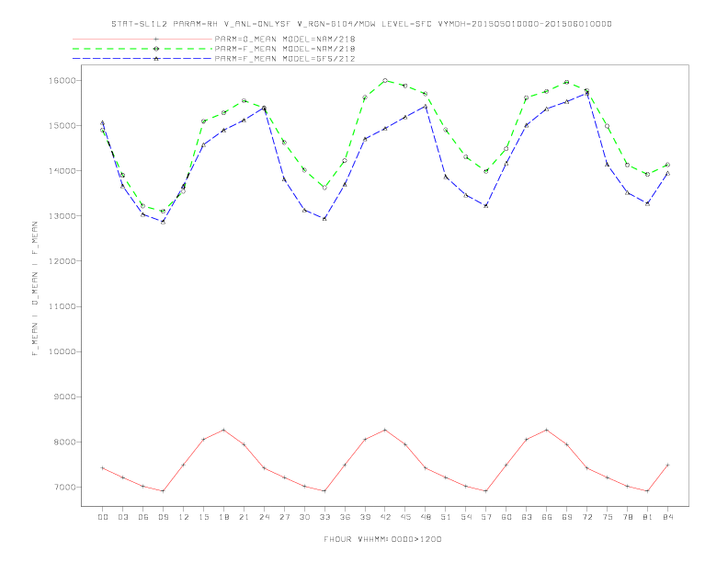The height and width of the screenshot is (563, 728).
Task: Click the 8000 y-axis tick label
Action: pos(64,442)
